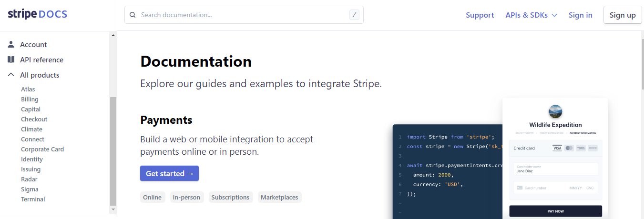This screenshot has width=644, height=219.
Task: Select Terminal in products list
Action: (33, 199)
